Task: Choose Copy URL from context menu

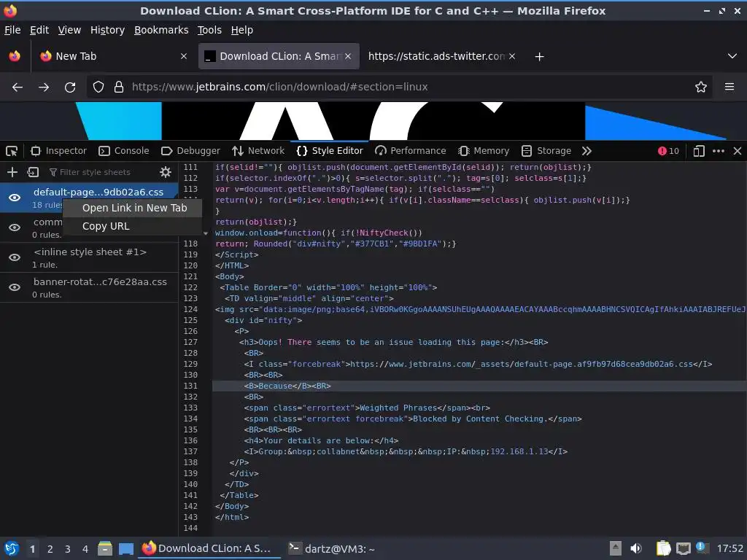Action: [133, 226]
